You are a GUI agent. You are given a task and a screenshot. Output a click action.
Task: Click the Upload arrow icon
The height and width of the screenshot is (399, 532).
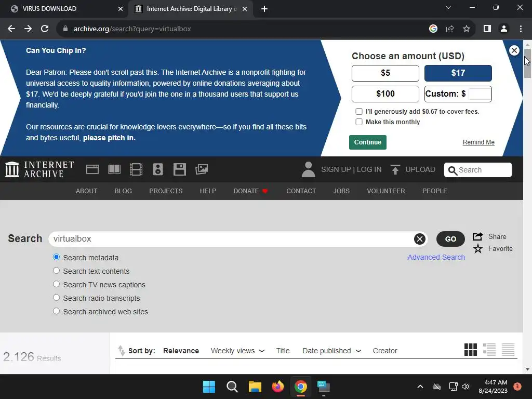[395, 169]
